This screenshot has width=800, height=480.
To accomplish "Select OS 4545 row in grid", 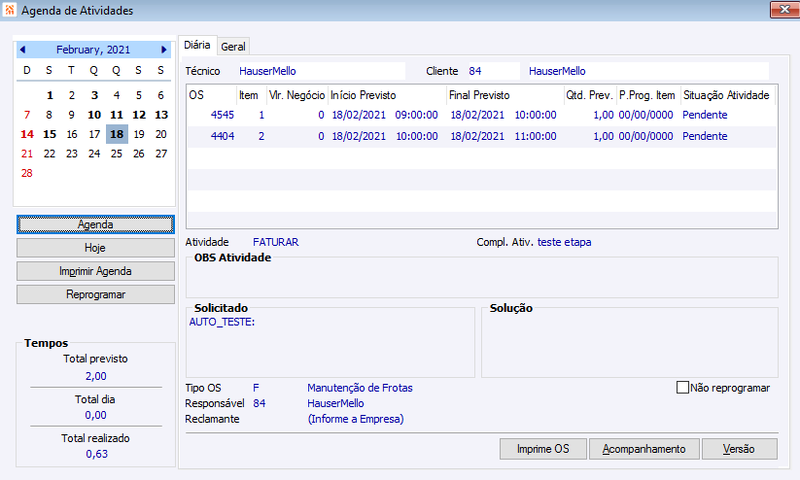I will click(x=482, y=115).
